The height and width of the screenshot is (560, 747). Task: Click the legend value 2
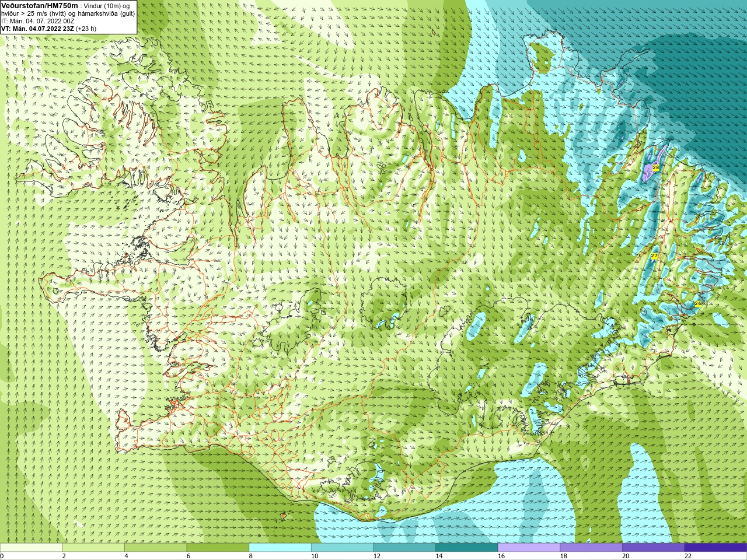[64, 556]
